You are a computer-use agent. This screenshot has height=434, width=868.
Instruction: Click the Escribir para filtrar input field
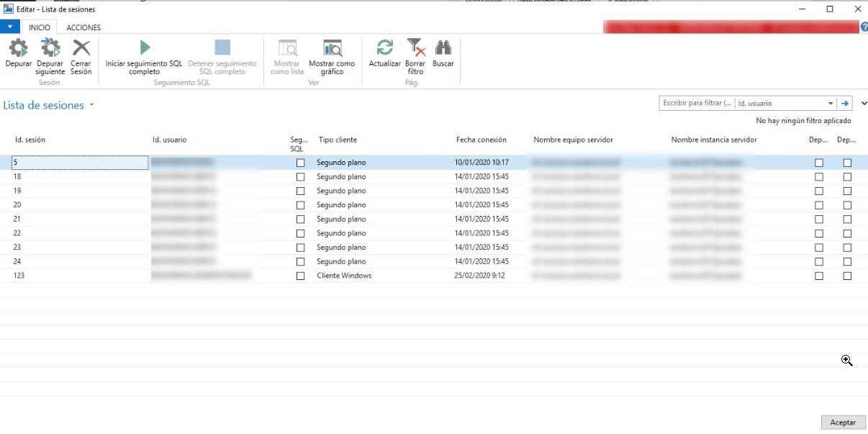tap(697, 104)
